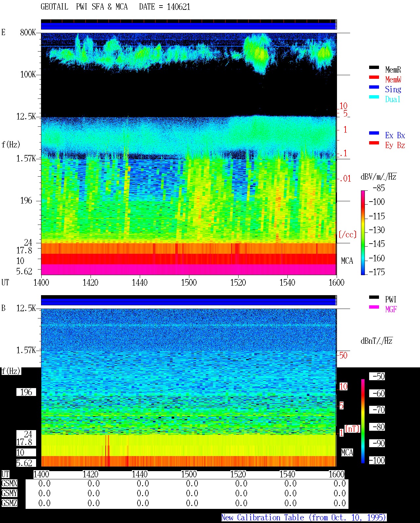The image size is (420, 523).
Task: Click the cyan Dual legend swatch
Action: pyautogui.click(x=374, y=97)
